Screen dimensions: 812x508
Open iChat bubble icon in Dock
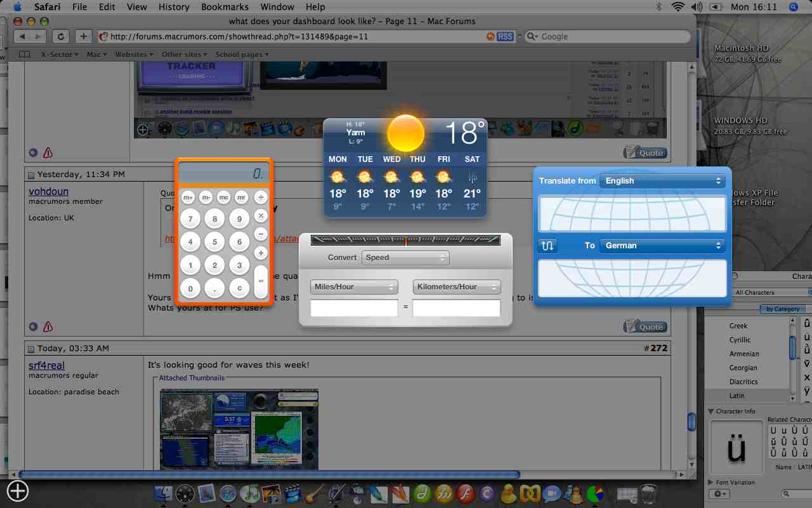552,493
